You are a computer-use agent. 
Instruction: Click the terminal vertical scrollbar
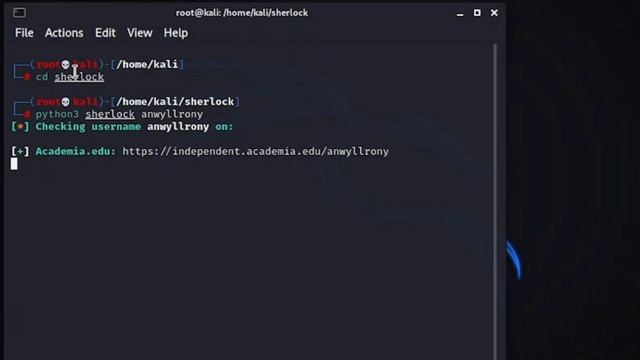coord(495,202)
